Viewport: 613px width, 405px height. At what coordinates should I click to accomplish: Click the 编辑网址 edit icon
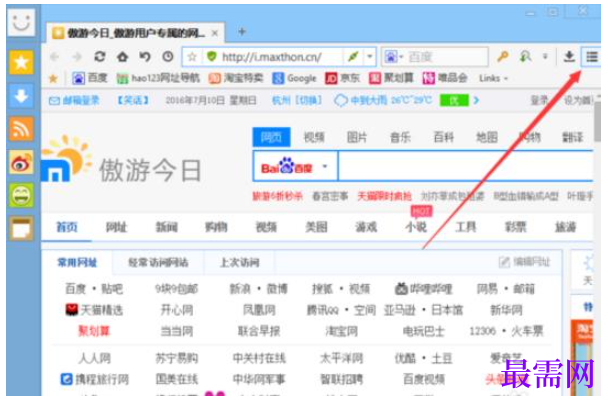click(x=504, y=262)
